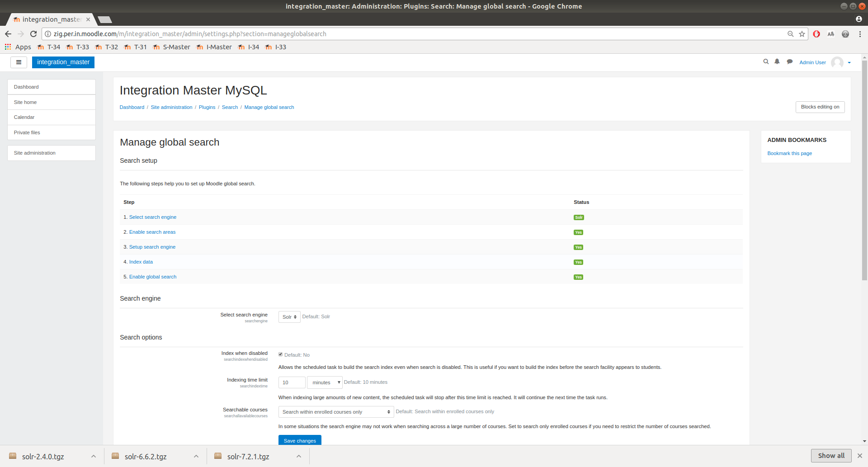Open notifications bell icon
Image resolution: width=868 pixels, height=467 pixels.
777,62
